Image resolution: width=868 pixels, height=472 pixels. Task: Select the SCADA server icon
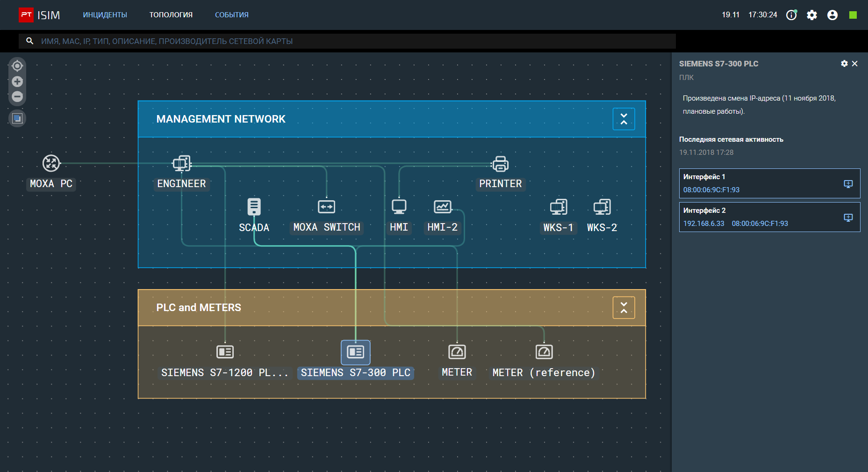[x=254, y=207]
